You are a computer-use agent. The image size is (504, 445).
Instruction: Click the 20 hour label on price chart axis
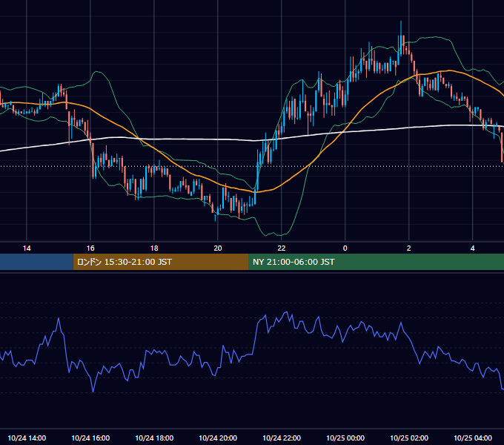coord(218,248)
